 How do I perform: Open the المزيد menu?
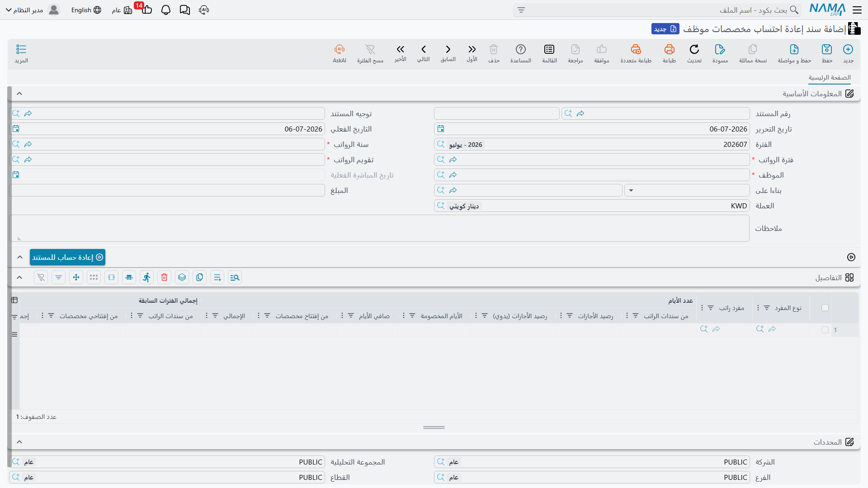tap(21, 53)
